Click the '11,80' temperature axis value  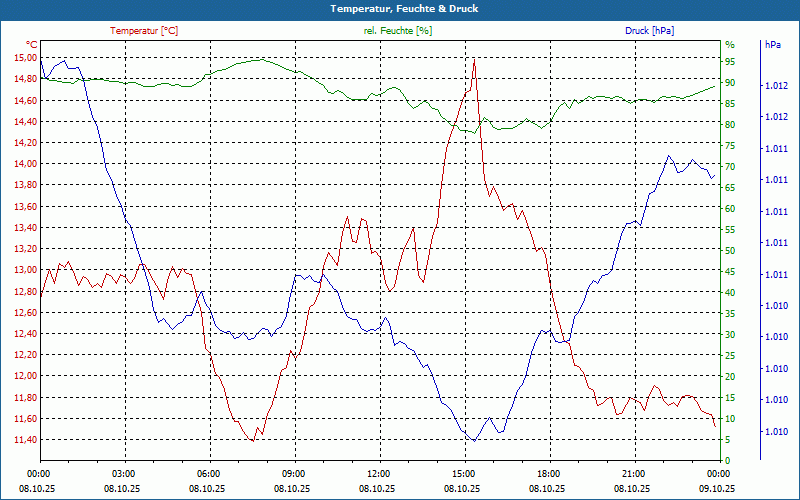tap(26, 397)
